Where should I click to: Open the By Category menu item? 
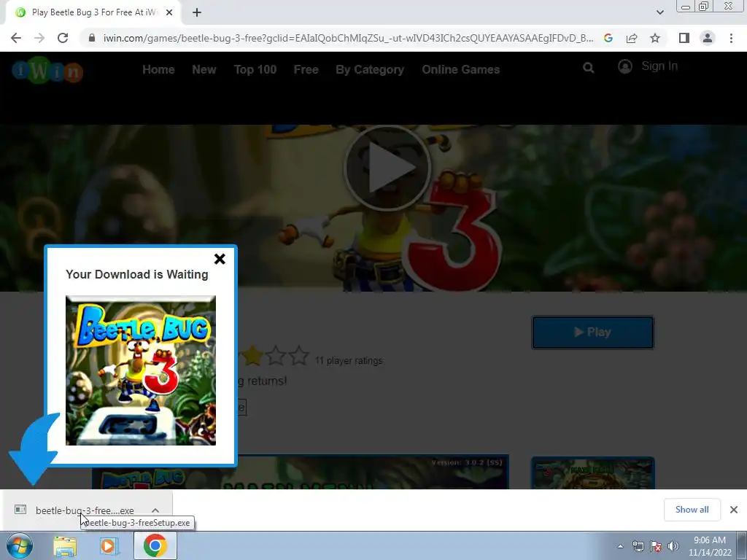pyautogui.click(x=370, y=69)
